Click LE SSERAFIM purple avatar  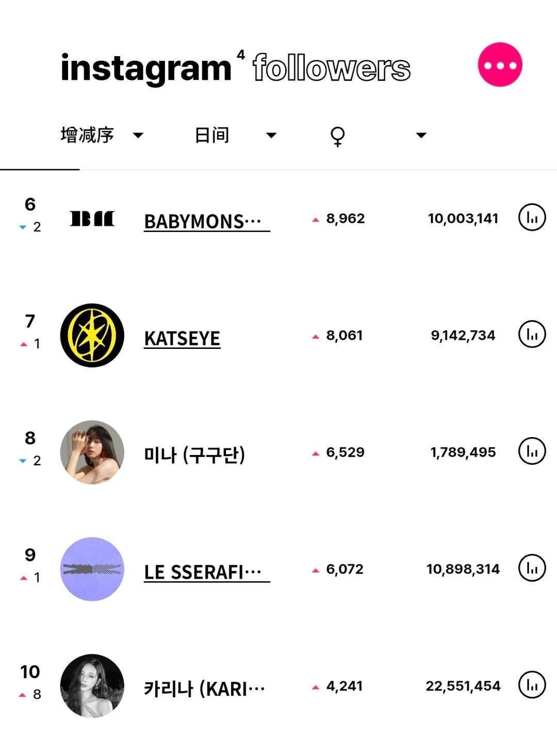[92, 569]
